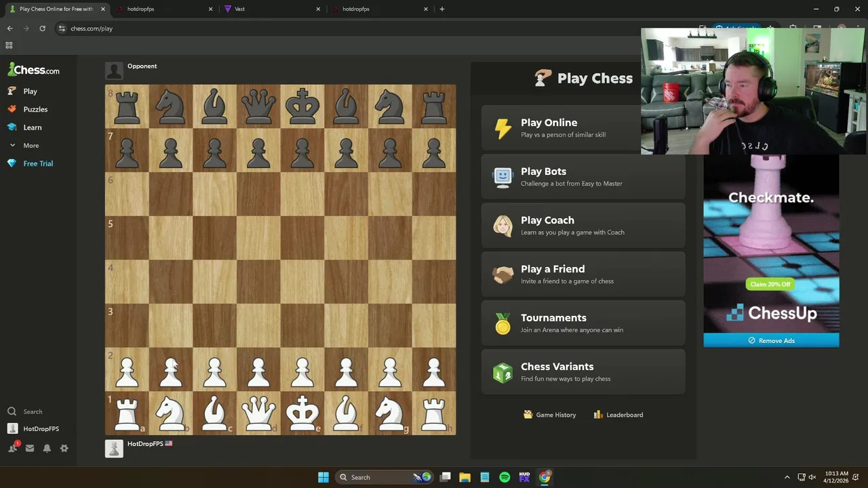Open a new browser tab
The image size is (868, 488).
coord(442,9)
